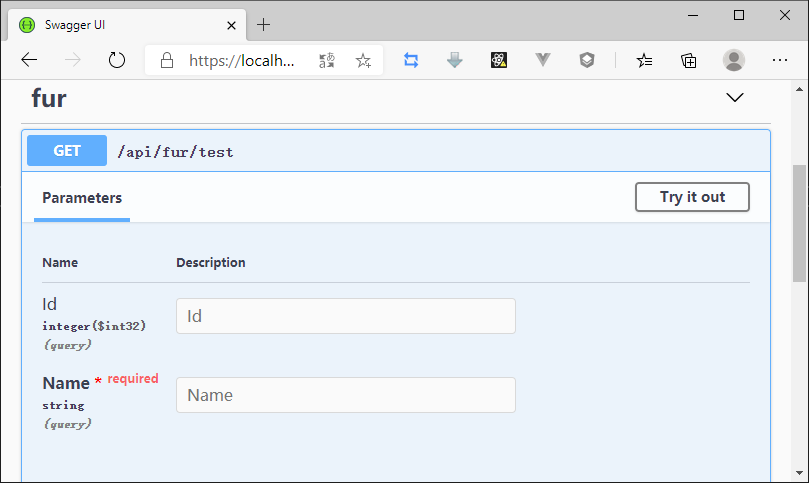Click the browser back arrow
This screenshot has width=809, height=483.
tap(29, 60)
